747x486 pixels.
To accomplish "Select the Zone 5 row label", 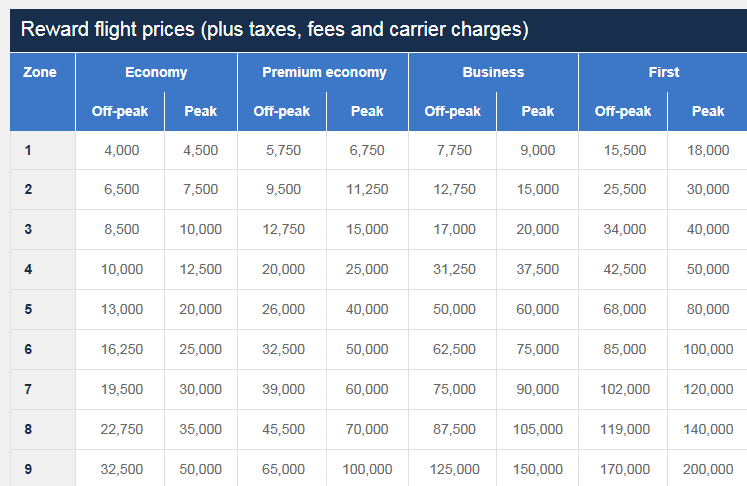I will 28,309.
